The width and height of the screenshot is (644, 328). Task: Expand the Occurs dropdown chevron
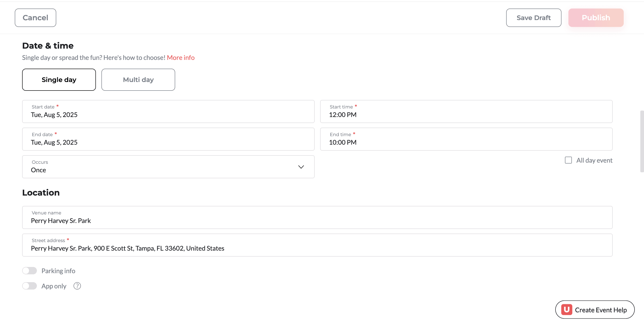[x=301, y=167]
